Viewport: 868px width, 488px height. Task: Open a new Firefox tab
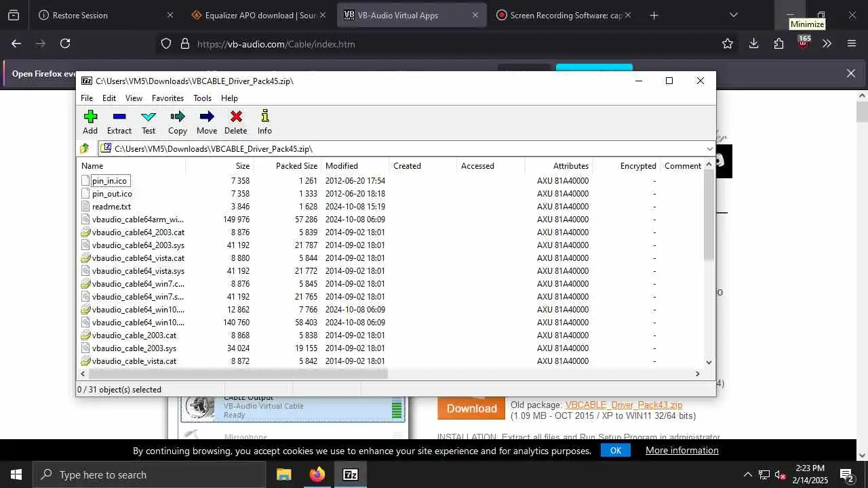pyautogui.click(x=654, y=15)
